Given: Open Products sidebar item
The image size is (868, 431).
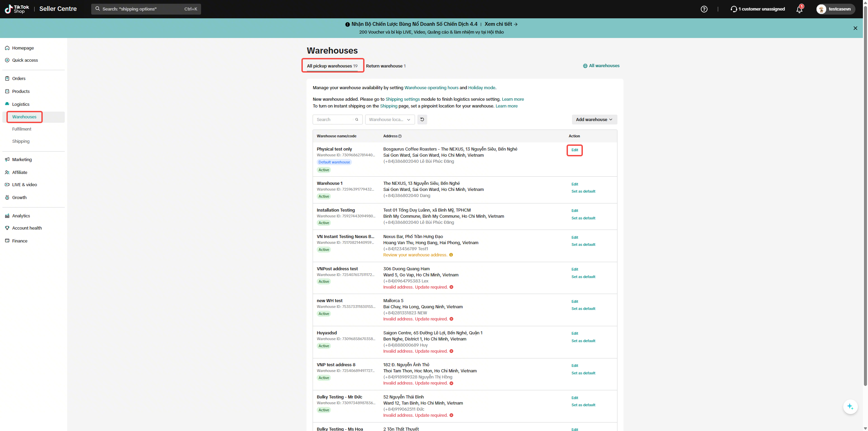Looking at the screenshot, I should tap(21, 92).
